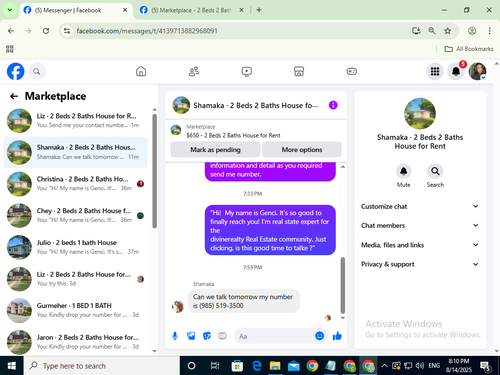View site information icon in address bar
This screenshot has width=500, height=375.
[67, 31]
